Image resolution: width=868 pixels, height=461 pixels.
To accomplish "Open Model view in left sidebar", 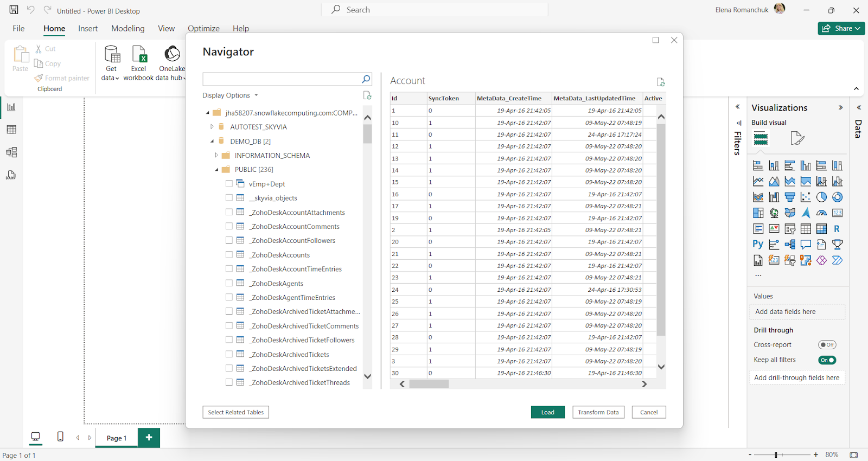I will (x=11, y=152).
